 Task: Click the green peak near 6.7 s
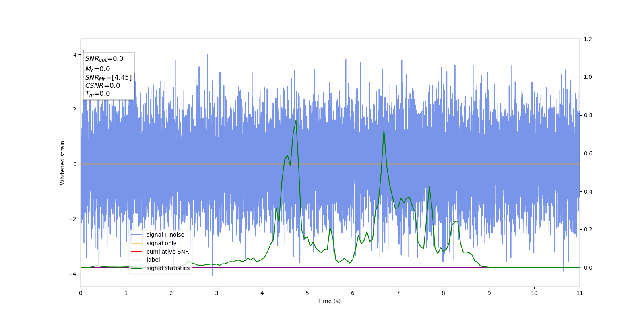[384, 130]
